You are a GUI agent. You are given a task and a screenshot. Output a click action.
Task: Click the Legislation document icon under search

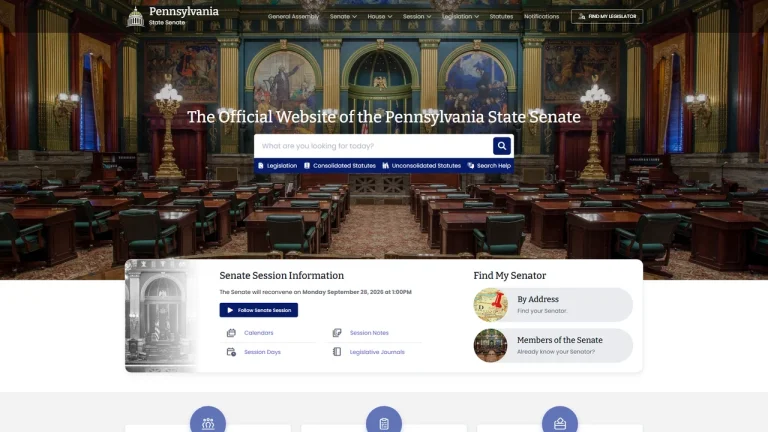[261, 166]
